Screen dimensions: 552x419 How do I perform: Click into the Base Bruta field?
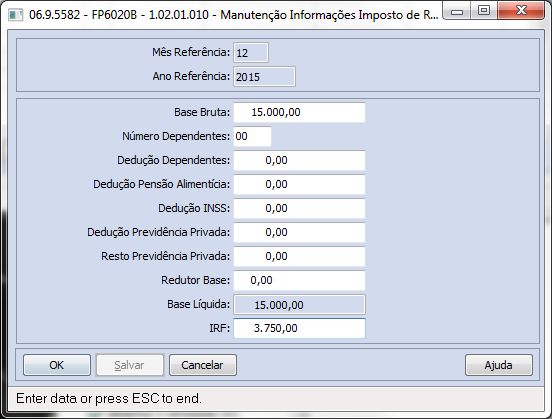(299, 112)
